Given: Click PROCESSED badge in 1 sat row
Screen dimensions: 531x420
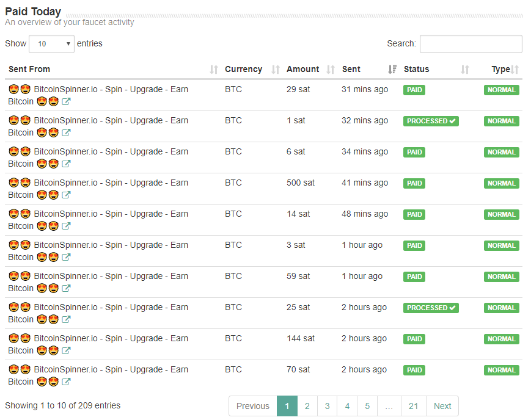Looking at the screenshot, I should [431, 121].
